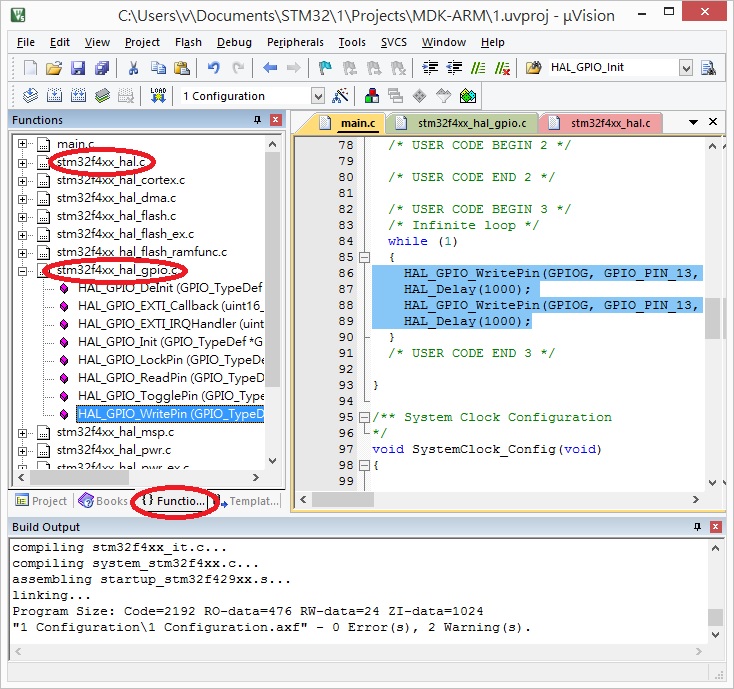734x689 pixels.
Task: Select the Functions panel tab
Action: [x=173, y=501]
